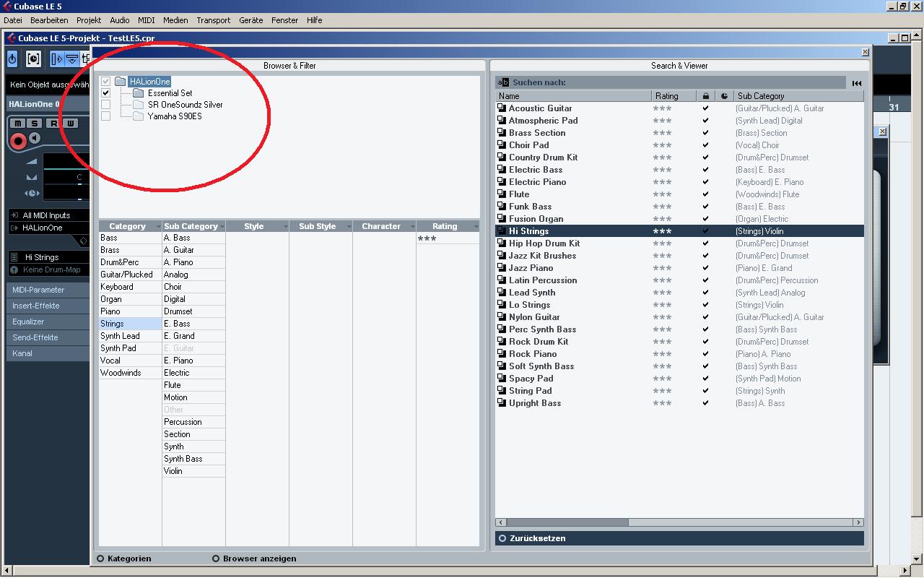Open the Style column dropdown arrow
The image size is (924, 578).
(285, 227)
